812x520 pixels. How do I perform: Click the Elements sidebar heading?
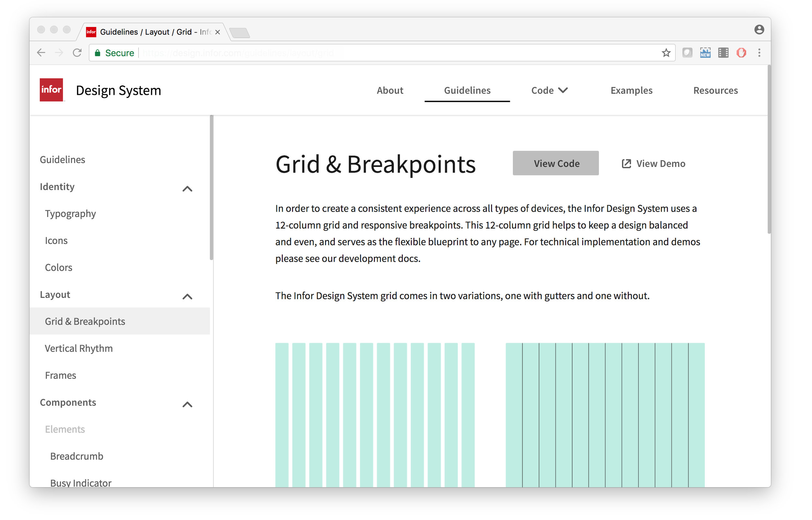coord(65,430)
